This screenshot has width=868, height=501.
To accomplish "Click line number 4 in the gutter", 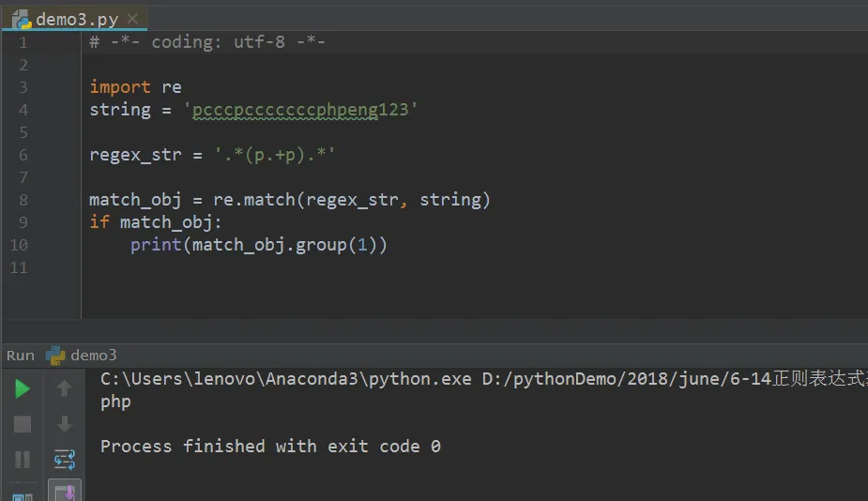I will (x=23, y=110).
